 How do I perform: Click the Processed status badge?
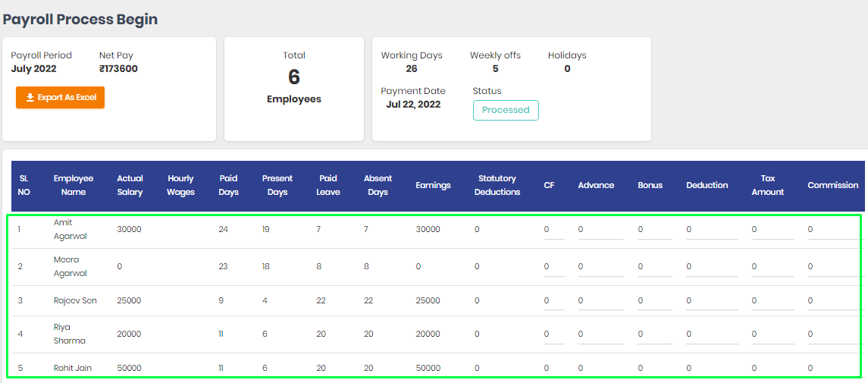506,110
